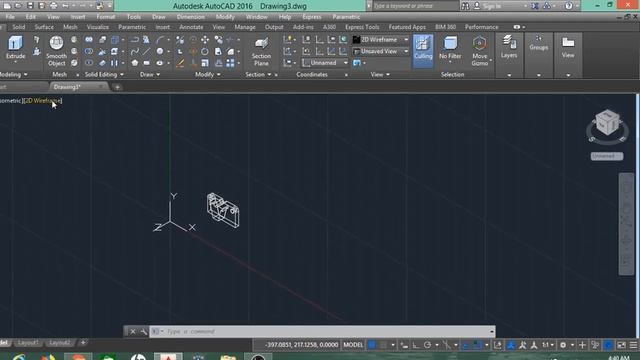Toggle the grid display in status bar

tap(372, 345)
